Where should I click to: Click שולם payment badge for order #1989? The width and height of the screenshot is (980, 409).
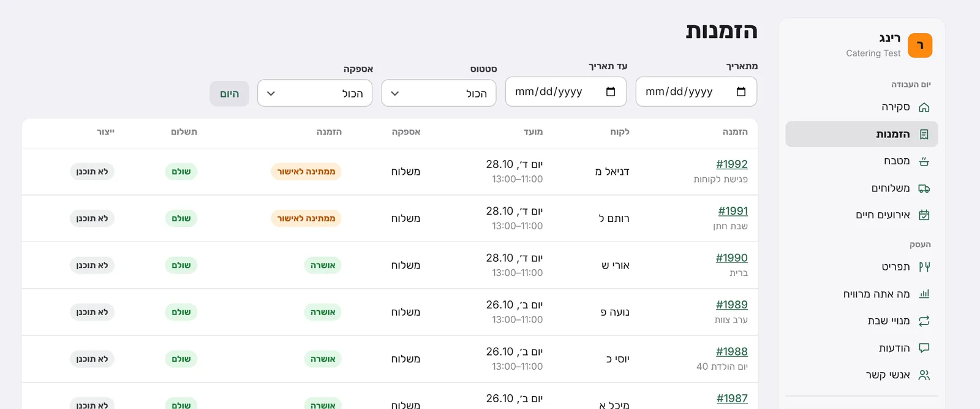point(181,312)
